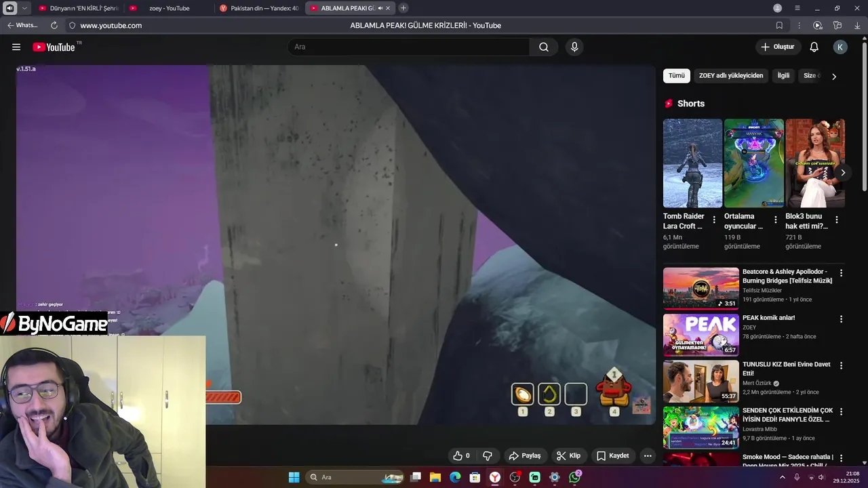Open TUNUSLU KIZ Beni Evine Davet Etti thumbnail

pyautogui.click(x=701, y=381)
